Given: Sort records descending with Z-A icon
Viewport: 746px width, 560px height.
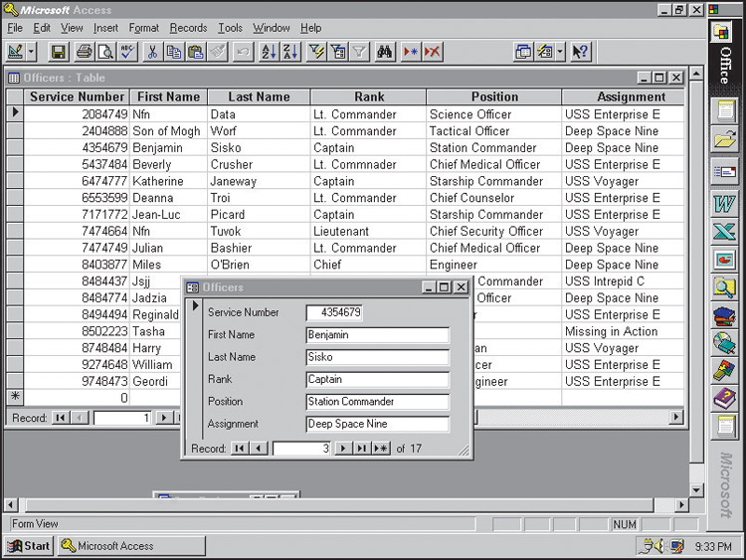Looking at the screenshot, I should click(290, 52).
